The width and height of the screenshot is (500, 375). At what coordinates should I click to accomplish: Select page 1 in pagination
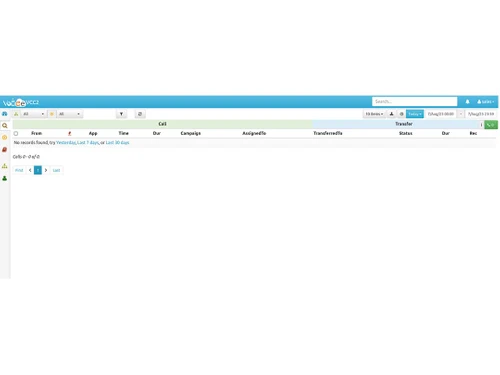click(38, 170)
